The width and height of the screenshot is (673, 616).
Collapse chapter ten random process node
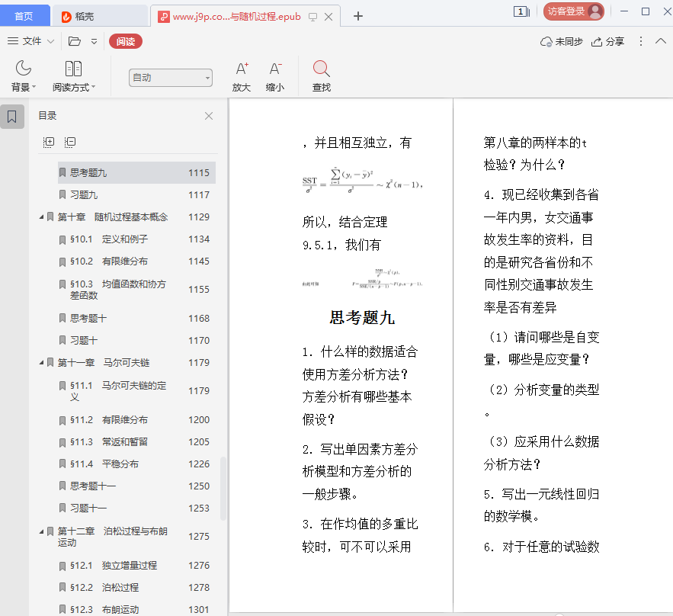(x=42, y=217)
